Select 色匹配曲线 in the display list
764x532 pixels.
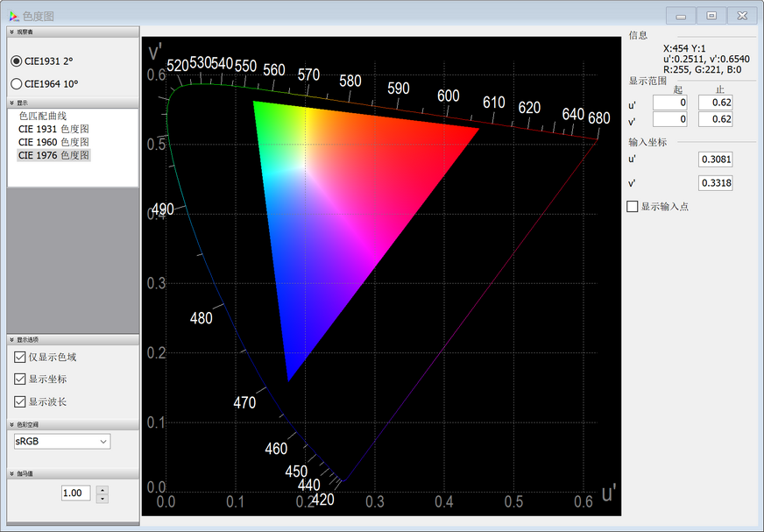pos(43,116)
